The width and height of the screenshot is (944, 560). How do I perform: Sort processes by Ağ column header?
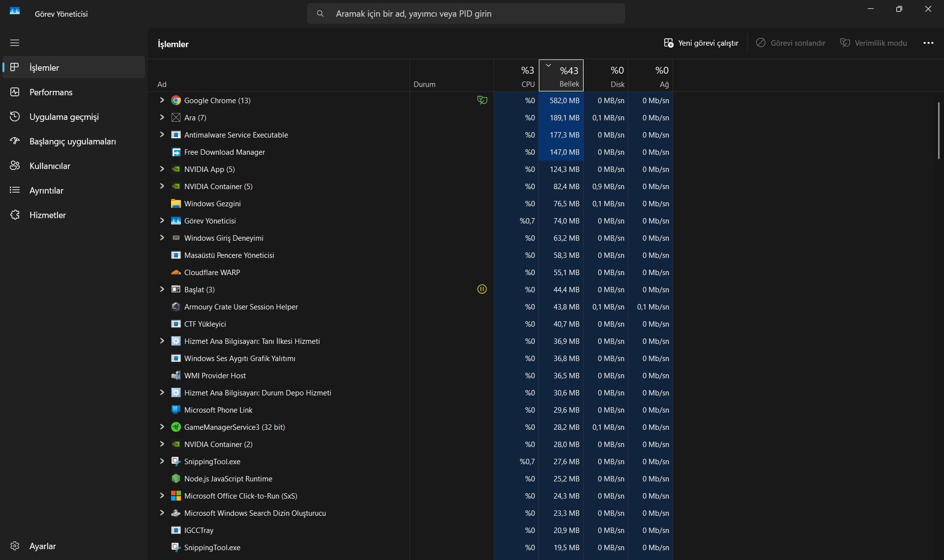[x=650, y=76]
